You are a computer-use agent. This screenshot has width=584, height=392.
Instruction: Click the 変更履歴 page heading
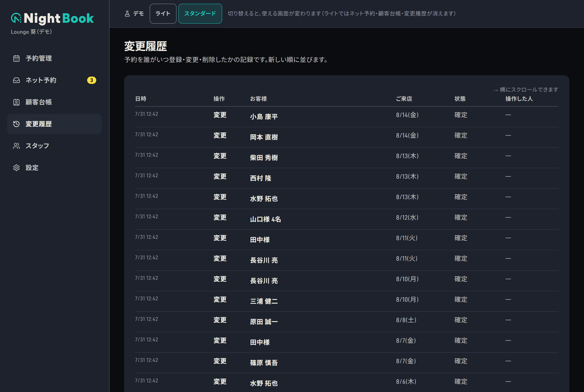tap(146, 46)
